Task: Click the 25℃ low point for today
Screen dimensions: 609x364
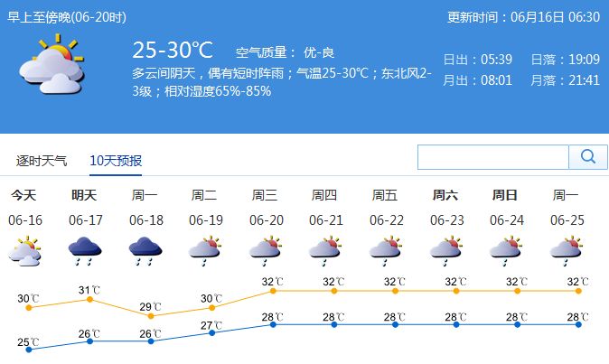Action: pyautogui.click(x=29, y=350)
